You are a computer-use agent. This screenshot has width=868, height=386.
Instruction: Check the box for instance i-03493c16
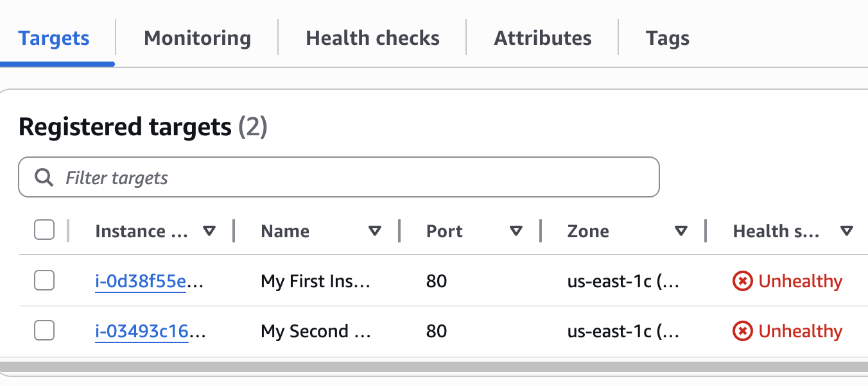(x=44, y=330)
